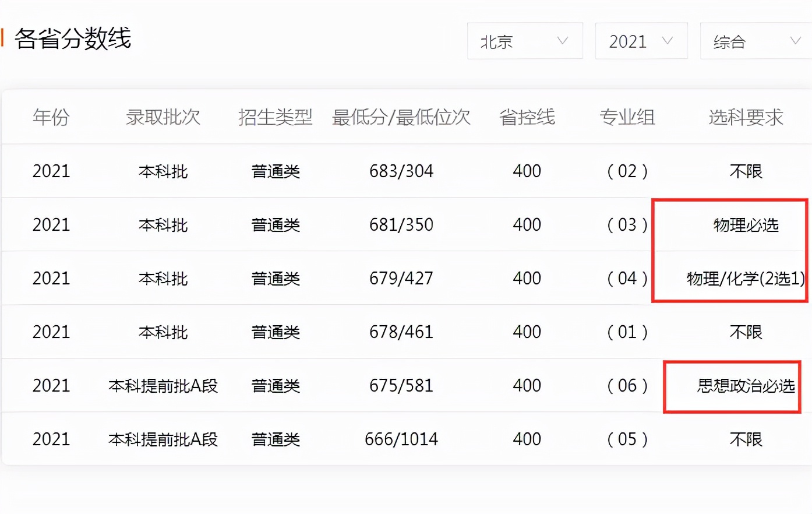Expand the 2021 year selector
This screenshot has height=514, width=812.
click(640, 41)
